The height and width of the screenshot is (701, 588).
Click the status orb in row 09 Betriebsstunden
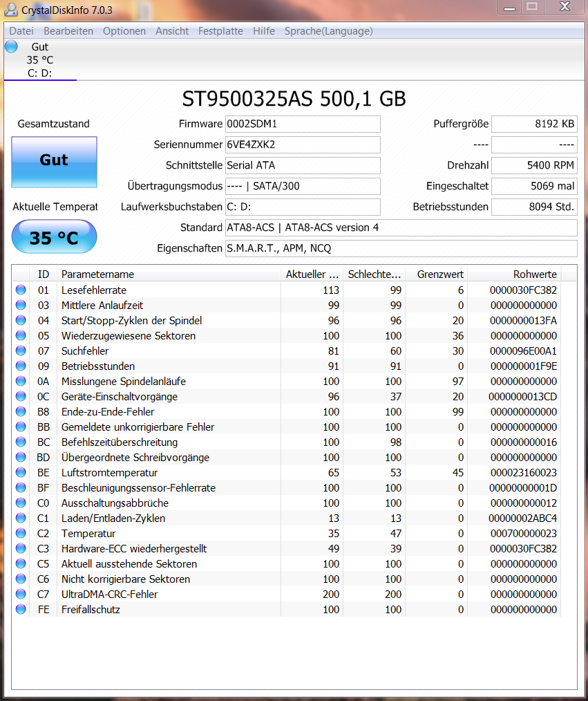[21, 366]
